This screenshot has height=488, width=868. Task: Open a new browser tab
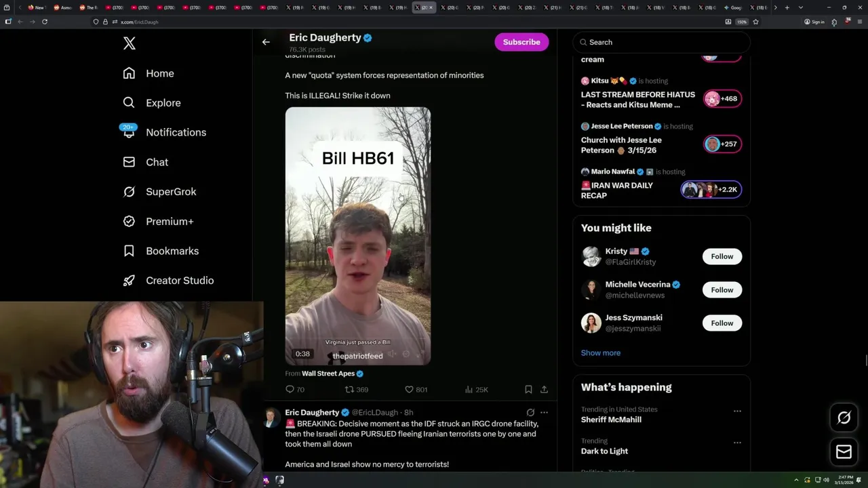(x=787, y=7)
